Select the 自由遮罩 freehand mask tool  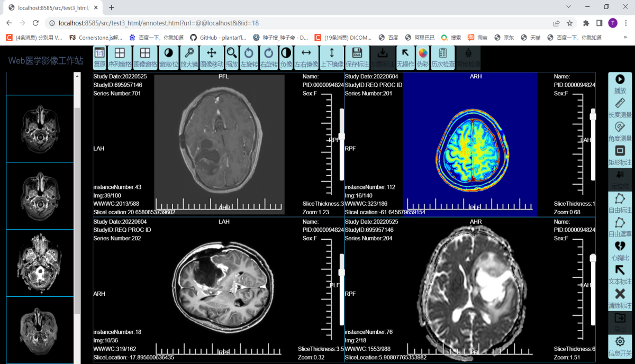(620, 228)
